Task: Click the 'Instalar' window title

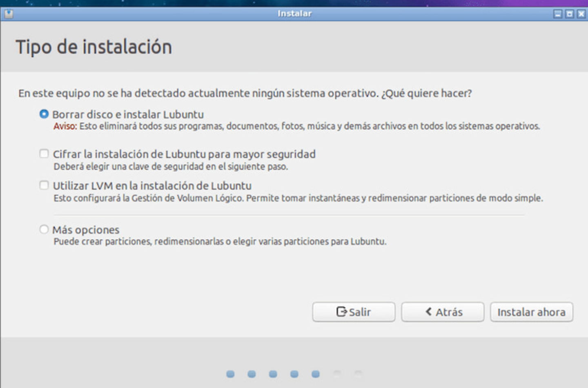Action: (294, 13)
